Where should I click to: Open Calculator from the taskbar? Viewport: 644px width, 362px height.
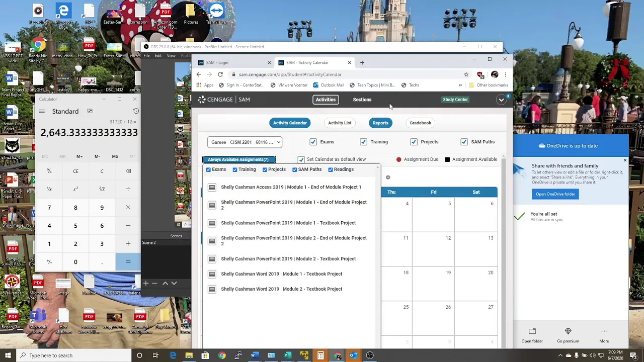[x=320, y=355]
